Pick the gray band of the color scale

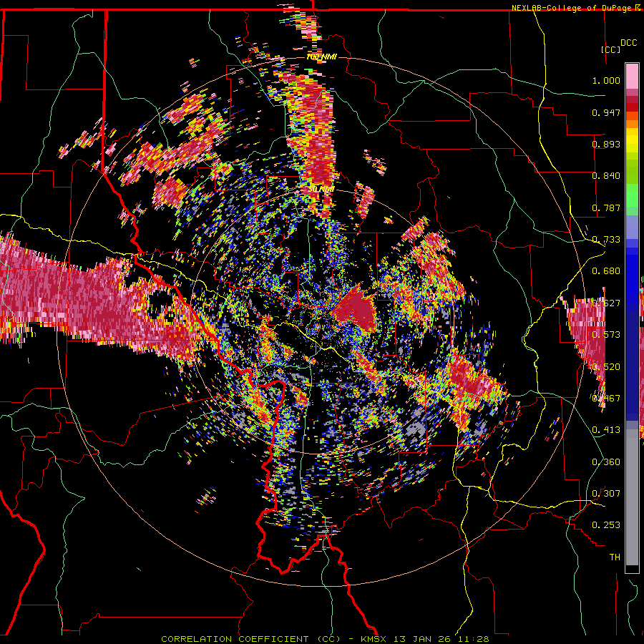[x=632, y=497]
